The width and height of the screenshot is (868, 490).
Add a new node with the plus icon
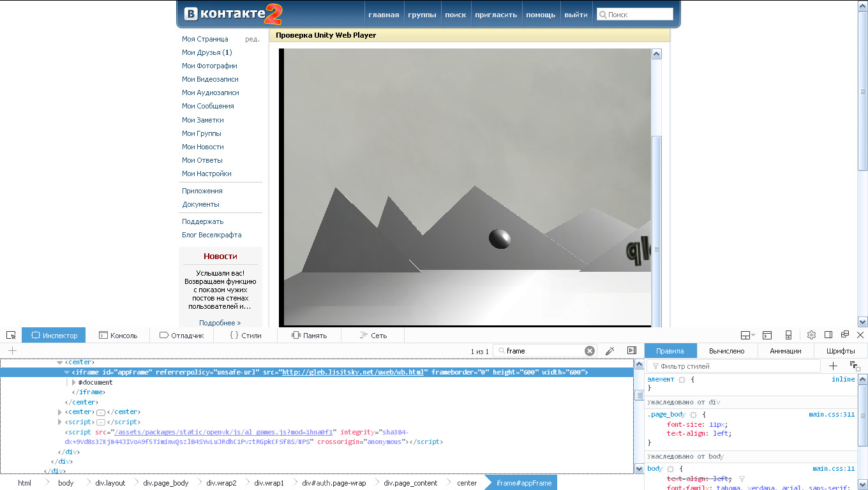(12, 350)
